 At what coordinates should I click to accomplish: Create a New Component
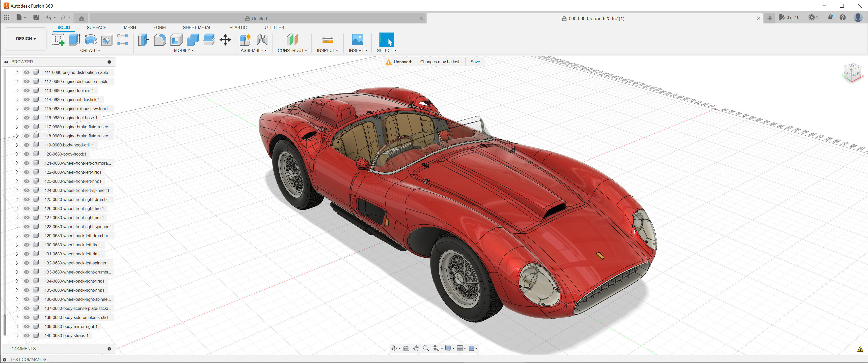tap(245, 40)
